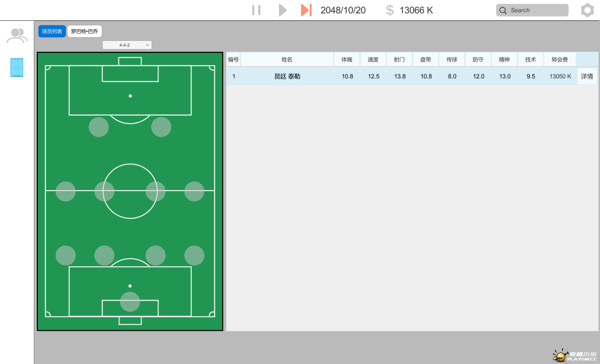Select the blue pitch tactics sidebar icon

point(17,68)
